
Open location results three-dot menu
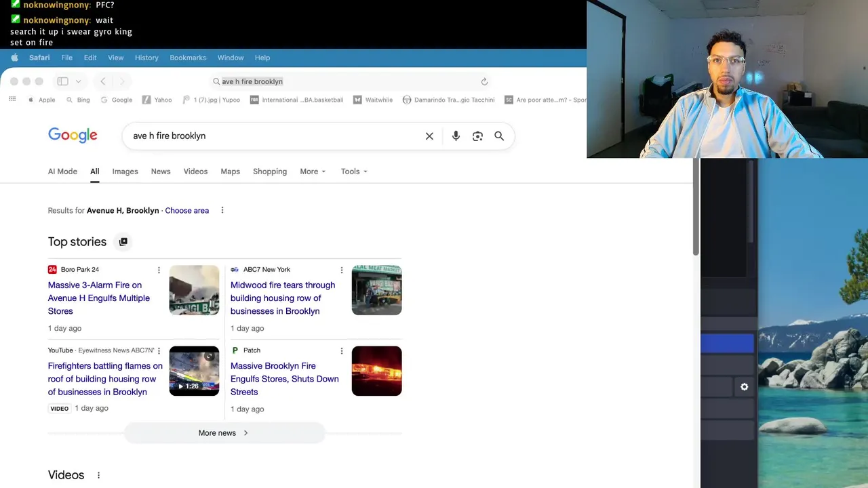222,210
